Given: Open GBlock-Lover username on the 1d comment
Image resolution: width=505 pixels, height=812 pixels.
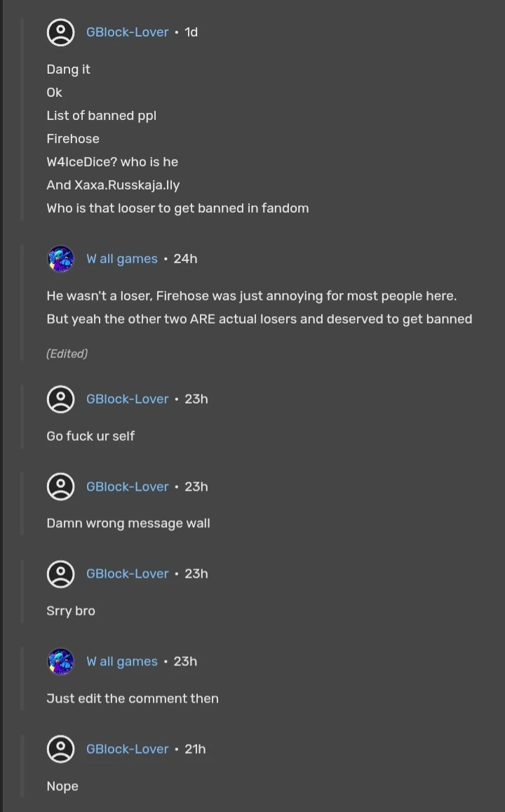Looking at the screenshot, I should [x=127, y=32].
